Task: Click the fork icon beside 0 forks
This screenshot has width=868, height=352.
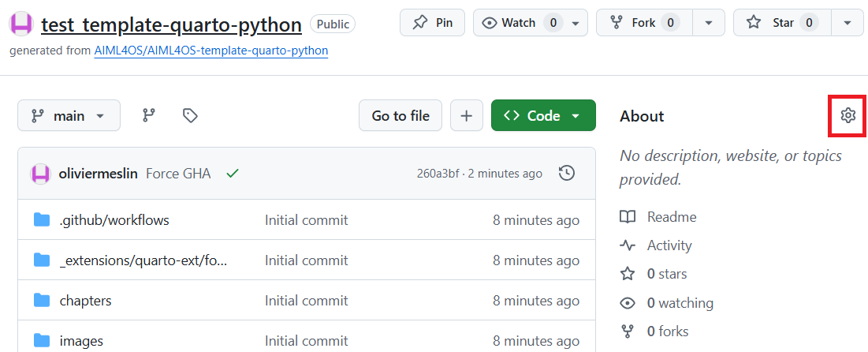Action: pos(628,331)
